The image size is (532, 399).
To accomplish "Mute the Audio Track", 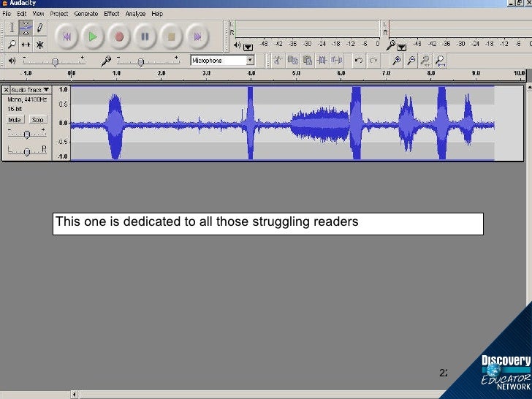I will point(15,119).
